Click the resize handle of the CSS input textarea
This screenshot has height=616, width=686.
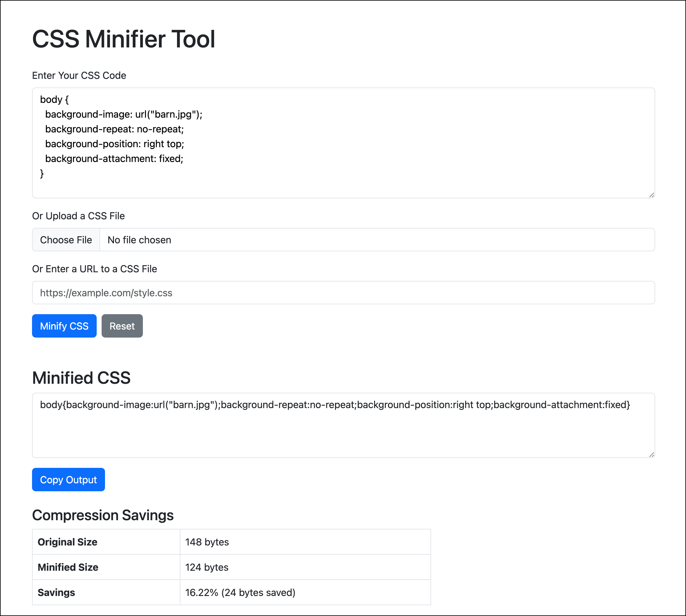pos(651,195)
